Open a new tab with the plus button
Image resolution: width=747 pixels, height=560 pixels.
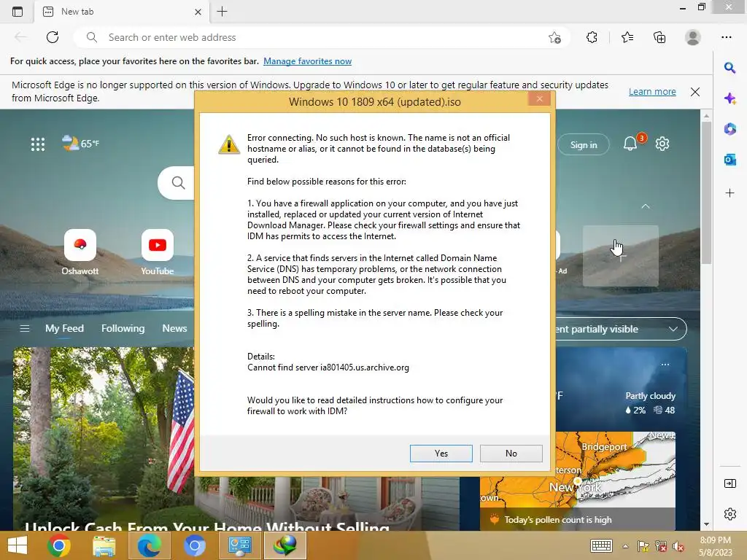(222, 12)
